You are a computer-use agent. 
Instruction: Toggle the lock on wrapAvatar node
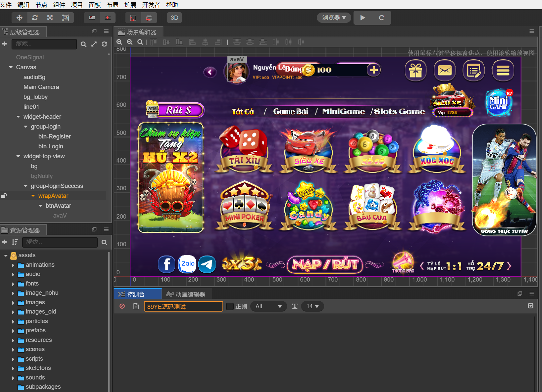[x=4, y=196]
